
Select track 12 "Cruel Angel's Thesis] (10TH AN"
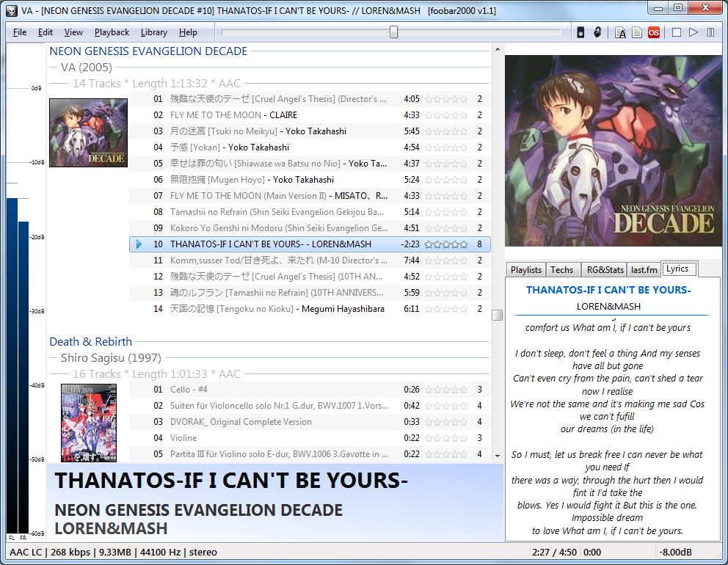[310, 276]
